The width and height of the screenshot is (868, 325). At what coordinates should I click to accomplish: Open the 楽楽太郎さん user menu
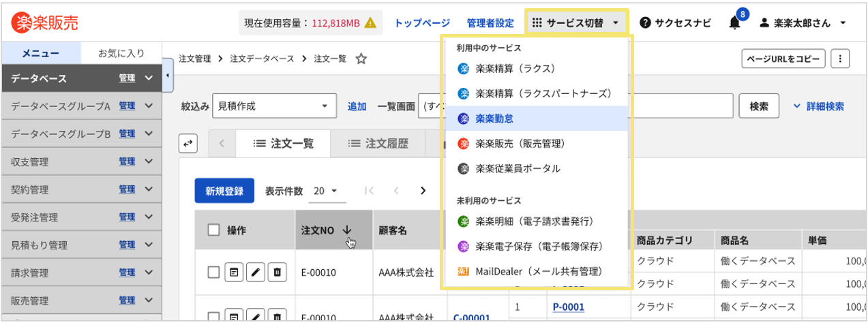[803, 22]
